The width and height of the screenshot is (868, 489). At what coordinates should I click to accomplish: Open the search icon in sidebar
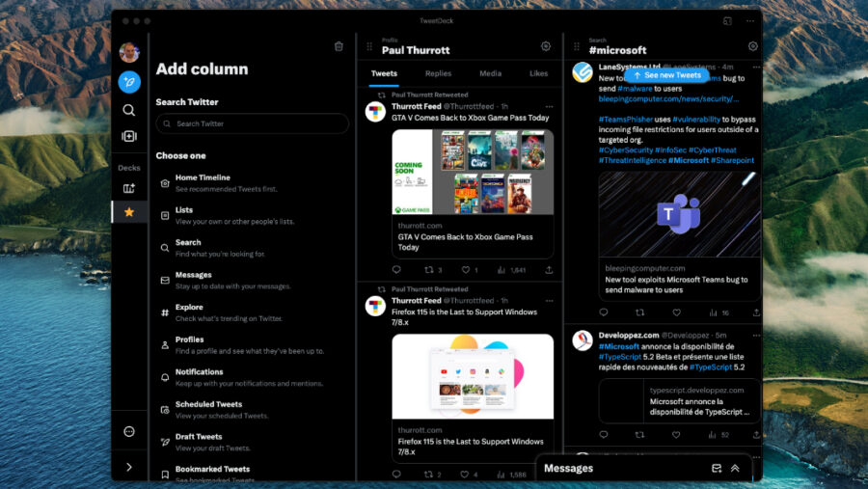(129, 110)
